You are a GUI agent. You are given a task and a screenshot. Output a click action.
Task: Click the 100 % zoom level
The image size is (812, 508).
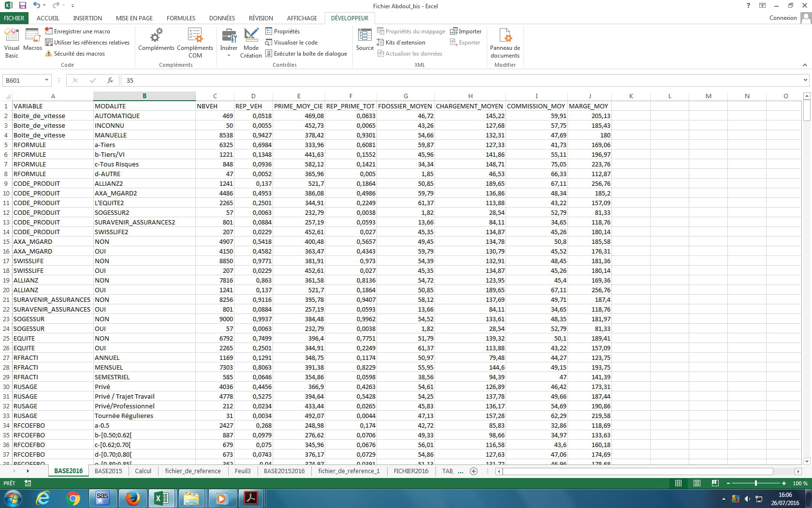click(800, 483)
